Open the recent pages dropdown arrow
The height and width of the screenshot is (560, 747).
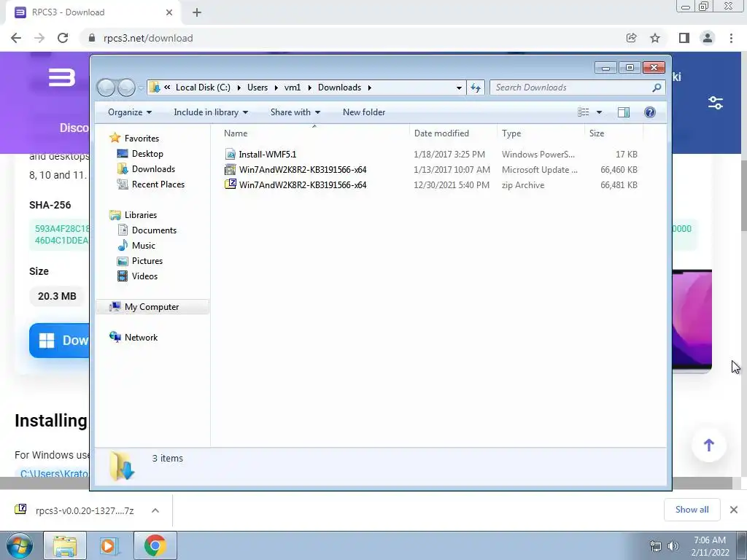(141, 87)
